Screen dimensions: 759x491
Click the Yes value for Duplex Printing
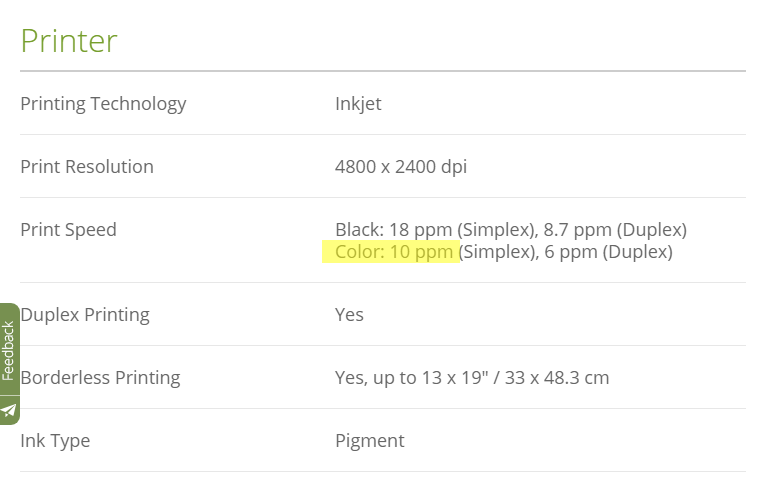pyautogui.click(x=349, y=315)
